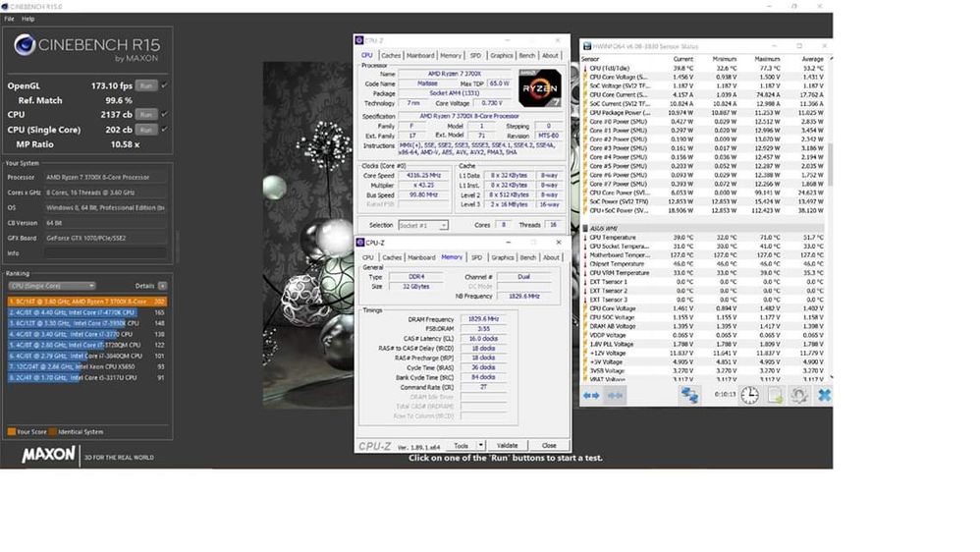Click the Info input field in Your System
The height and width of the screenshot is (552, 980).
pyautogui.click(x=105, y=253)
